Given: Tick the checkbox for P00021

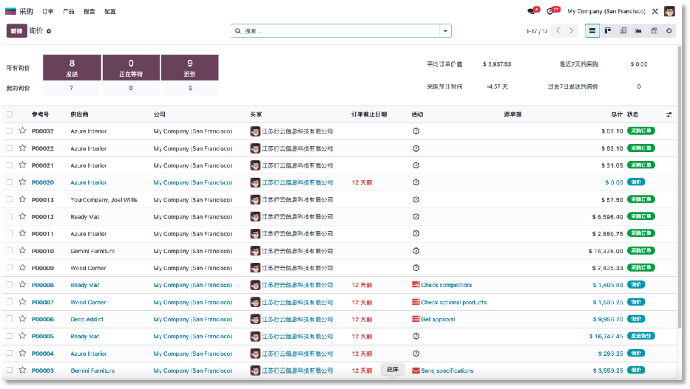Looking at the screenshot, I should [9, 165].
